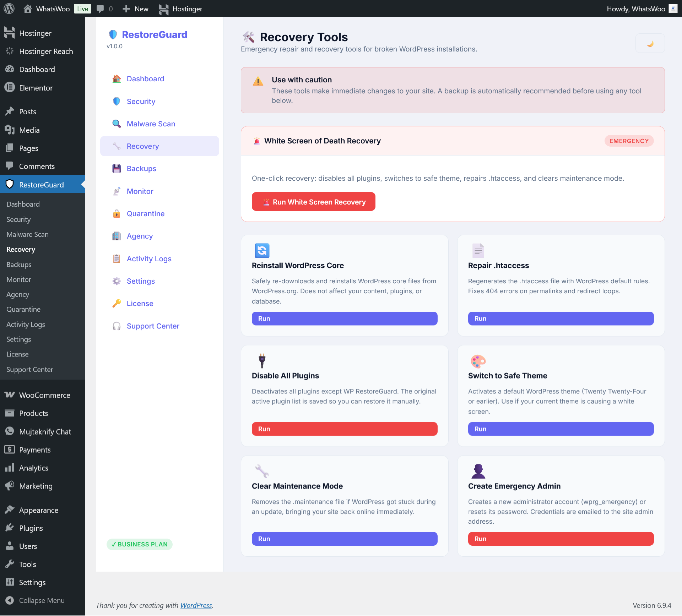Click Howdy, WhatsWoo account text
This screenshot has height=616, width=682.
(x=636, y=9)
